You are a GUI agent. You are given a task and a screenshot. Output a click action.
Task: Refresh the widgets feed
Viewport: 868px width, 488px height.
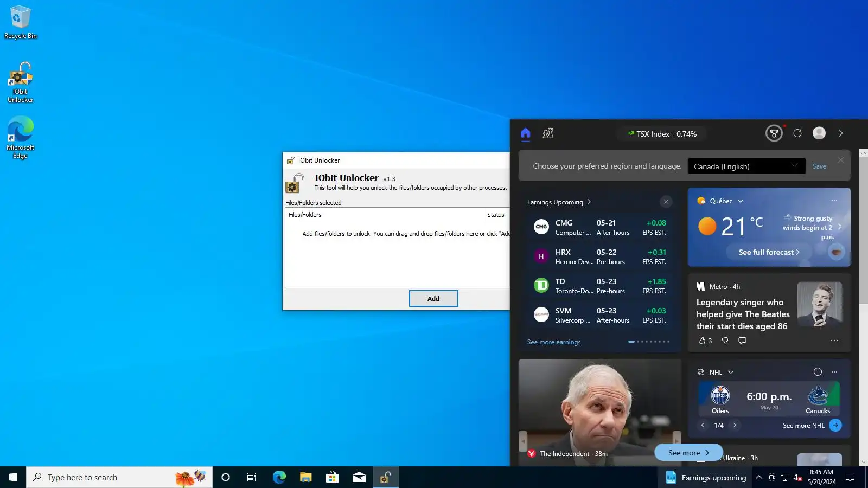(797, 133)
